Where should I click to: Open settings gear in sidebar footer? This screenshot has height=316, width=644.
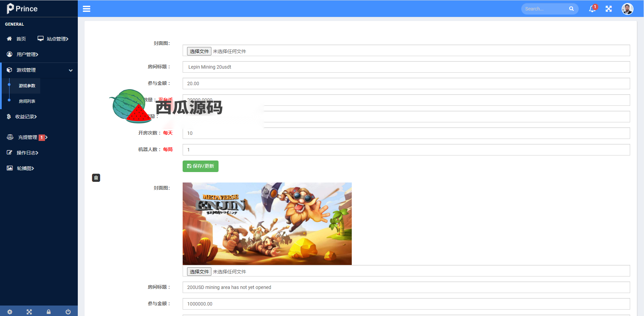coord(10,312)
